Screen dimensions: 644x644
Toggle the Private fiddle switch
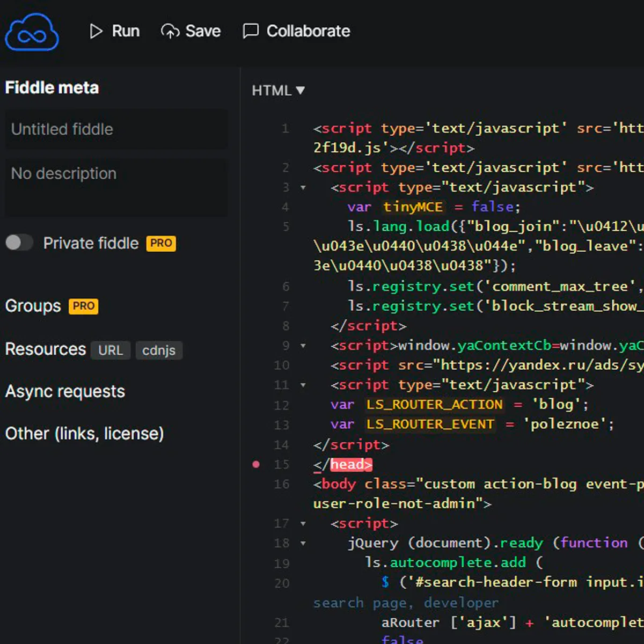pyautogui.click(x=19, y=243)
